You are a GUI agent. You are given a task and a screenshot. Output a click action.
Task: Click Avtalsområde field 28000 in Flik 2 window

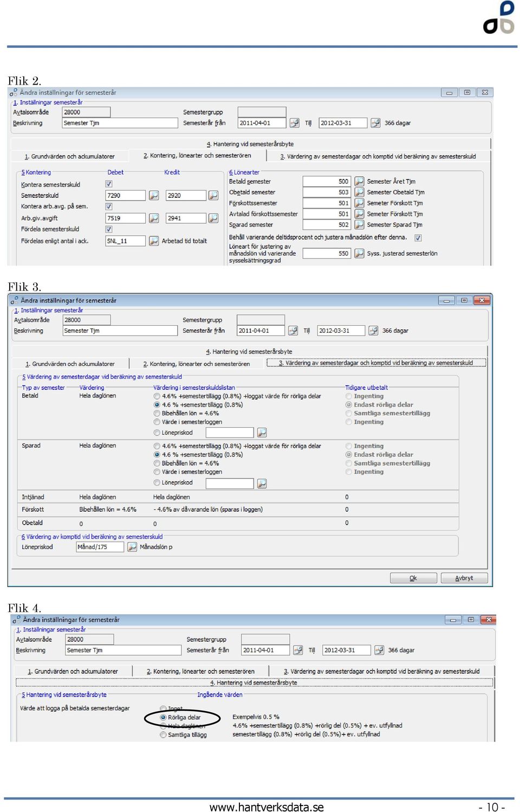(x=86, y=112)
